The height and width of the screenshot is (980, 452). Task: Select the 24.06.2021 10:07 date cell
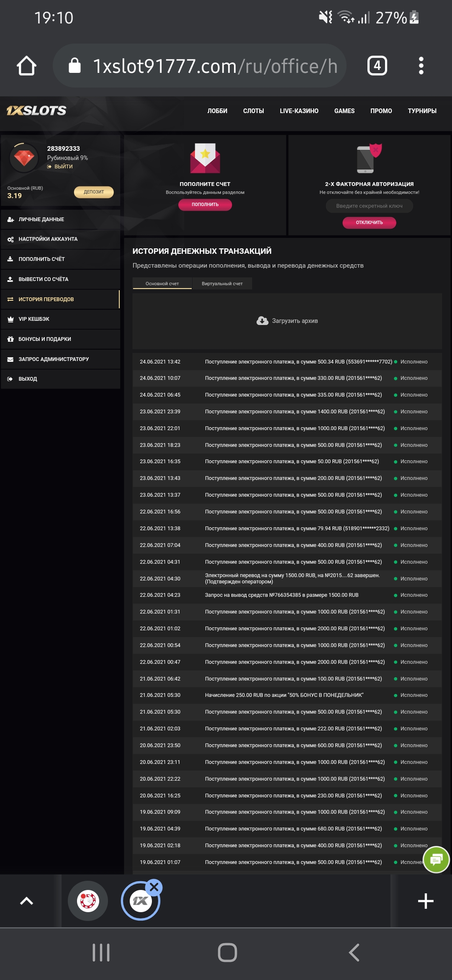coord(160,378)
